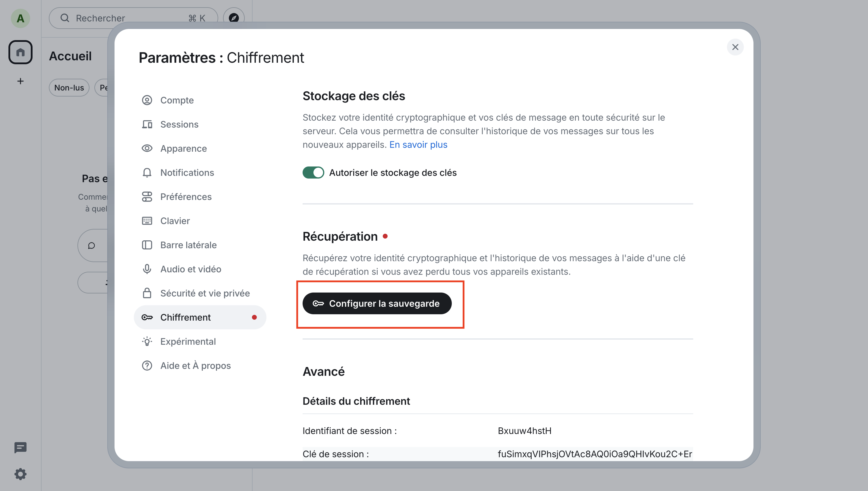Select the Préférences settings tab
Image resolution: width=868 pixels, height=491 pixels.
pos(186,197)
